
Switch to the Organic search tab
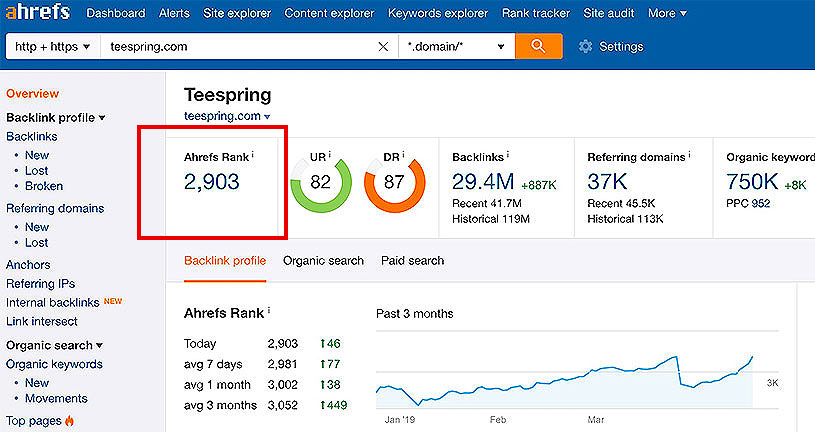click(323, 261)
